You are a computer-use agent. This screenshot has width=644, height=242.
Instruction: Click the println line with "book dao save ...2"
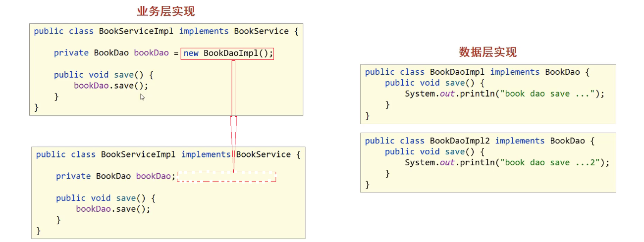tap(507, 163)
